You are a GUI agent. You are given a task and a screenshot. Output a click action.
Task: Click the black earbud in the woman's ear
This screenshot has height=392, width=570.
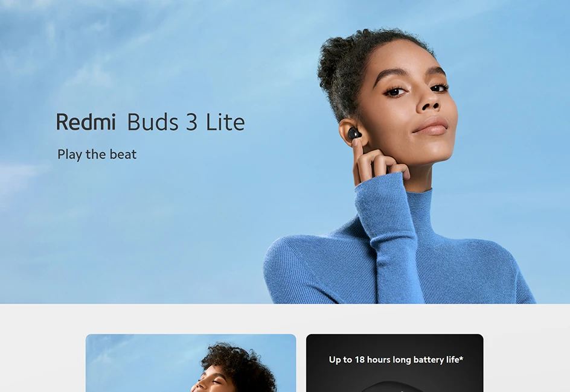pos(353,134)
